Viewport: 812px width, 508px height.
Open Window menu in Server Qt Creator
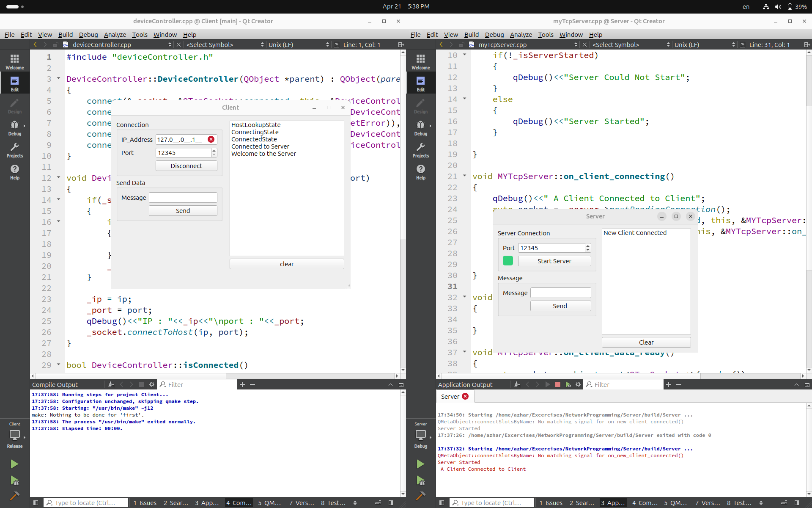tap(571, 34)
